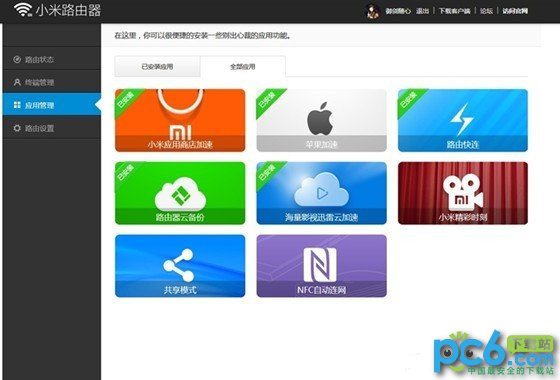This screenshot has width=560, height=380.
Task: Go to 路由设置 in sidebar
Action: [52, 128]
